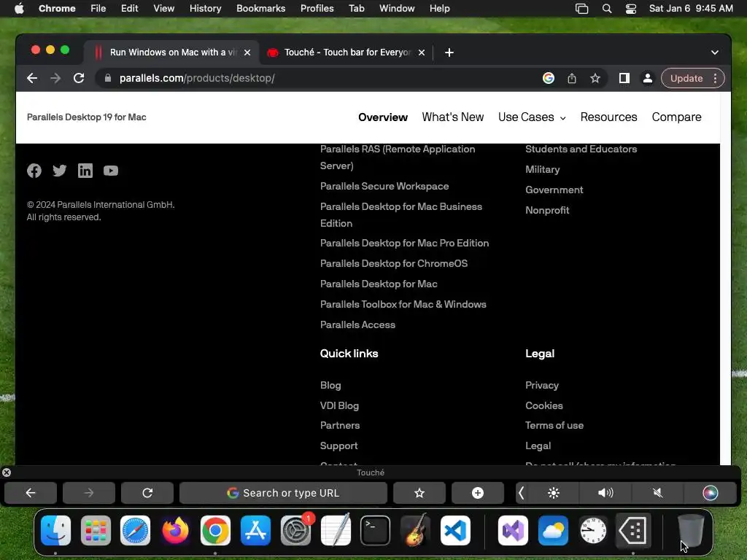Bookmark this page with star icon
Image resolution: width=747 pixels, height=560 pixels.
coord(595,78)
